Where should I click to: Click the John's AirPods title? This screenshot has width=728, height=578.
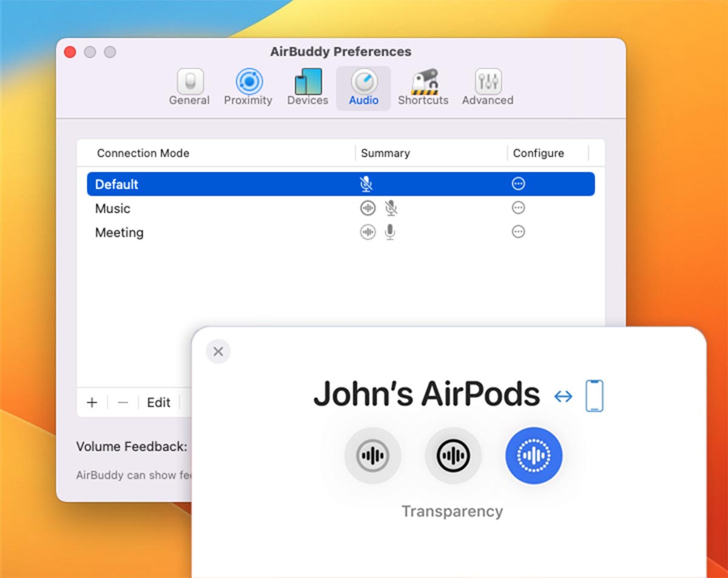(426, 394)
